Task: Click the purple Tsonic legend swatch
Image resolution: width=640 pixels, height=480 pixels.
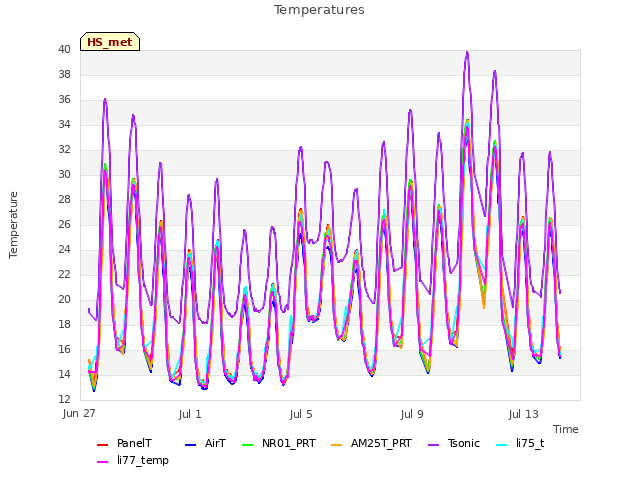Action: (433, 444)
